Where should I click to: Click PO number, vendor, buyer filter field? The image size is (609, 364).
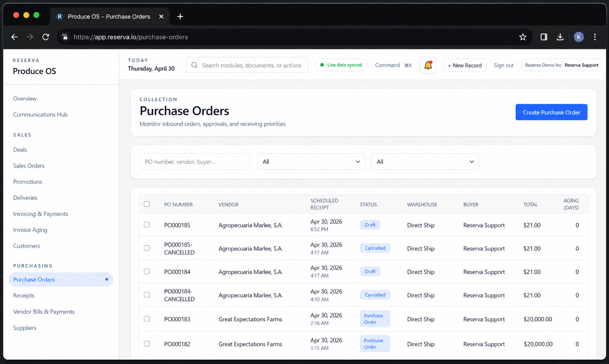(x=194, y=162)
